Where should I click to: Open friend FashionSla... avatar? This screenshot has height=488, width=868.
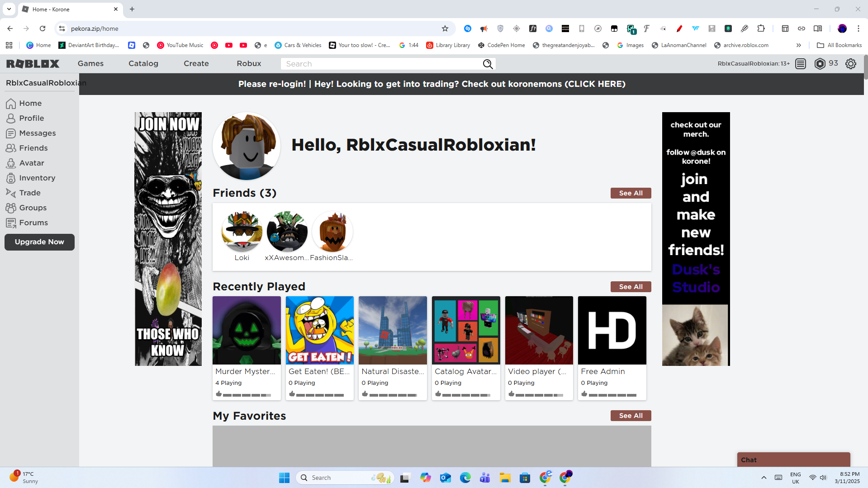[x=332, y=231]
